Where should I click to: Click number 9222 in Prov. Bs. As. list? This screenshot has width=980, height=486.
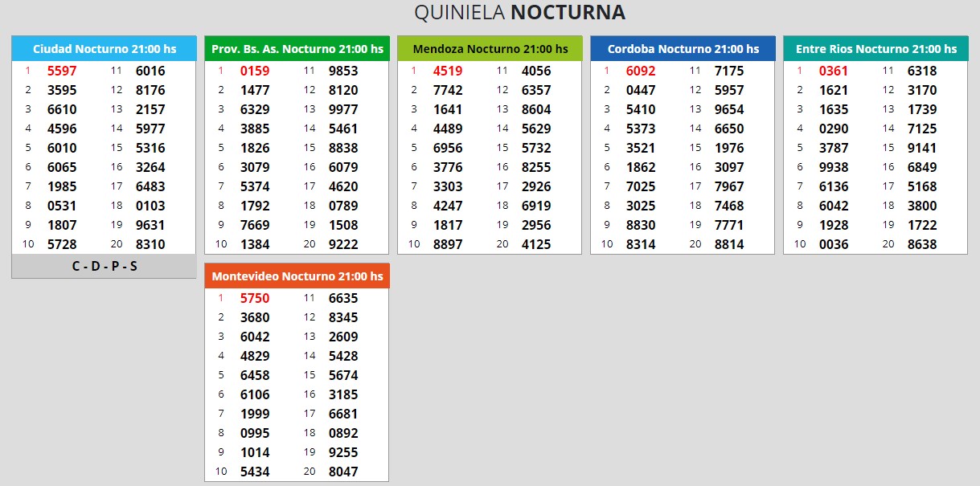pyautogui.click(x=343, y=244)
